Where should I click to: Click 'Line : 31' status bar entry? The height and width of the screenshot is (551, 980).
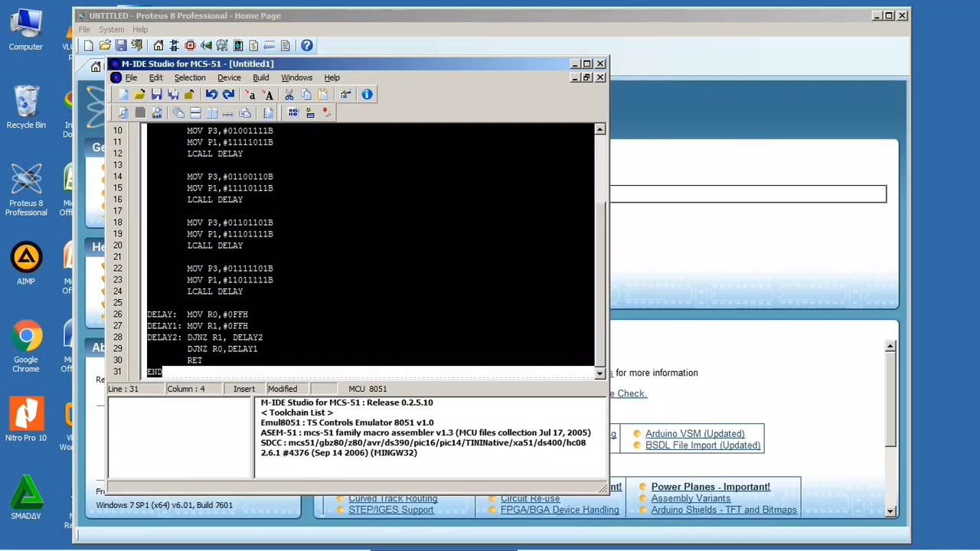point(123,389)
